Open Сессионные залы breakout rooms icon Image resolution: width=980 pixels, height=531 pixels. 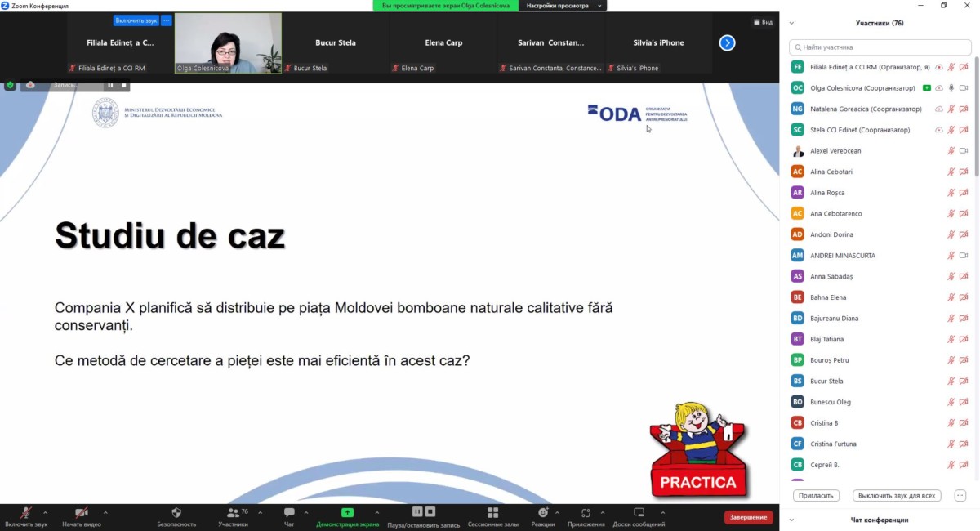point(492,512)
